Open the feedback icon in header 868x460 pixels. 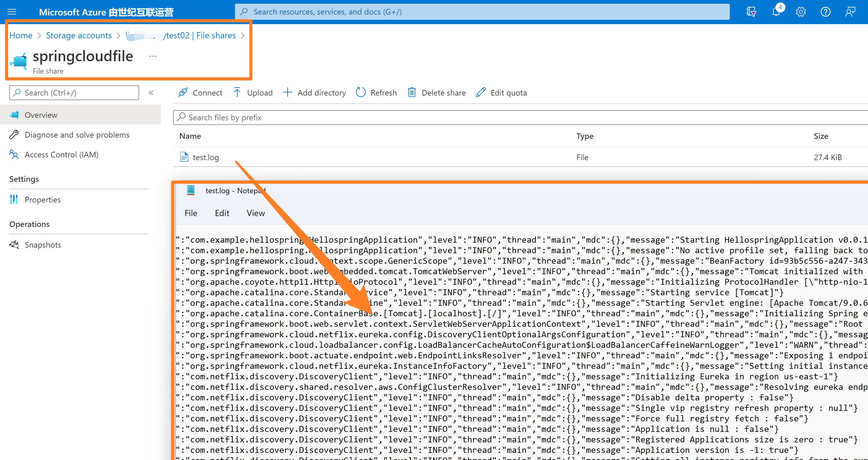coord(850,12)
